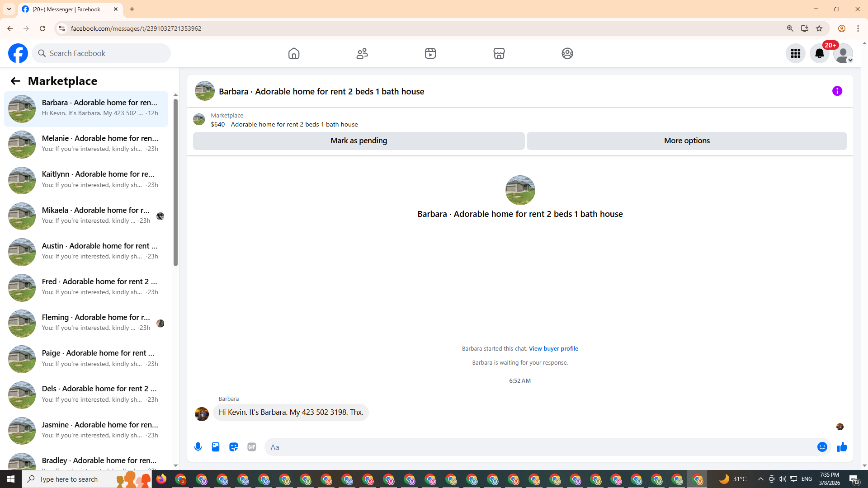Click the Mark as pending button
This screenshot has height=488, width=868.
359,141
